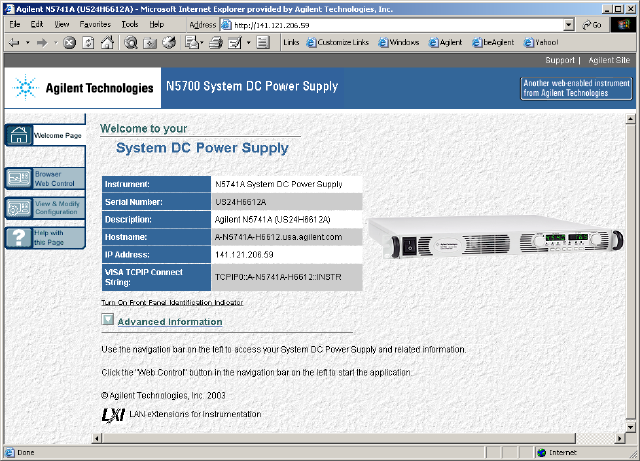
Task: Click the power supply product image
Action: pos(496,238)
